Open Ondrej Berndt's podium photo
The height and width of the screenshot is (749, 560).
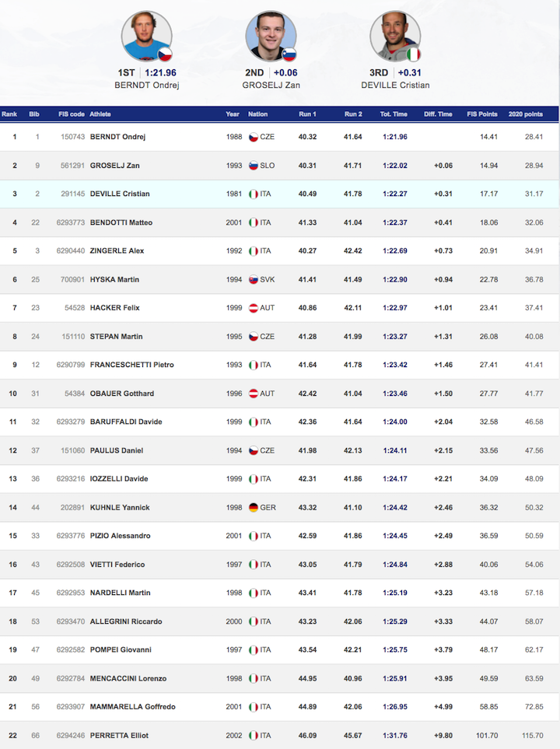pos(147,37)
